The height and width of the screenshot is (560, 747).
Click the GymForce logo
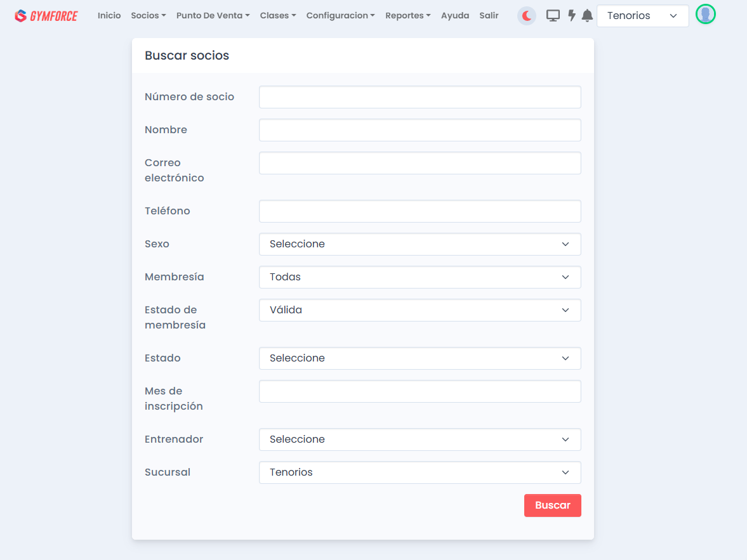pos(46,16)
